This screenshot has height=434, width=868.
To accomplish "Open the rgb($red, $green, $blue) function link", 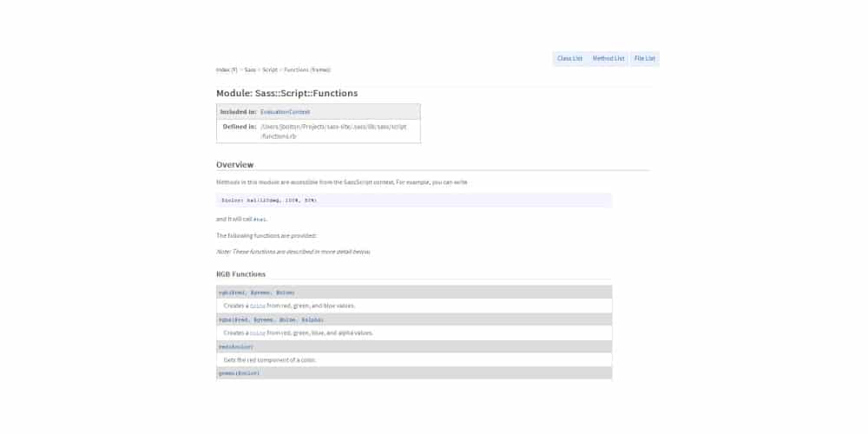I will click(256, 293).
